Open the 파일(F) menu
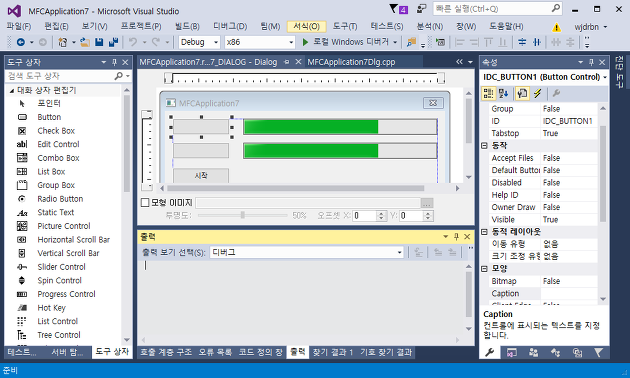This screenshot has height=378, width=630. [19, 27]
